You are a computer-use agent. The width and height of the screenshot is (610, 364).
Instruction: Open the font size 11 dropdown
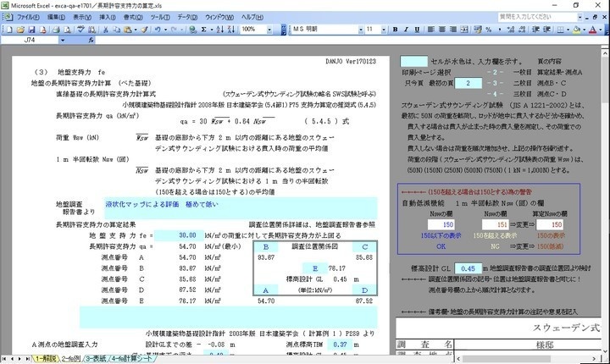(x=384, y=30)
